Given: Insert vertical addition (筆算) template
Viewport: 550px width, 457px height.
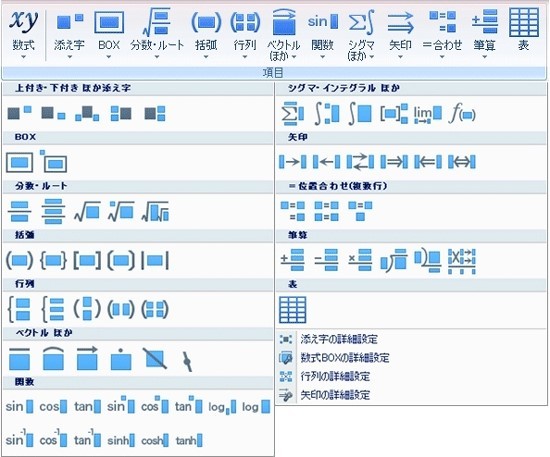Looking at the screenshot, I should click(x=293, y=260).
